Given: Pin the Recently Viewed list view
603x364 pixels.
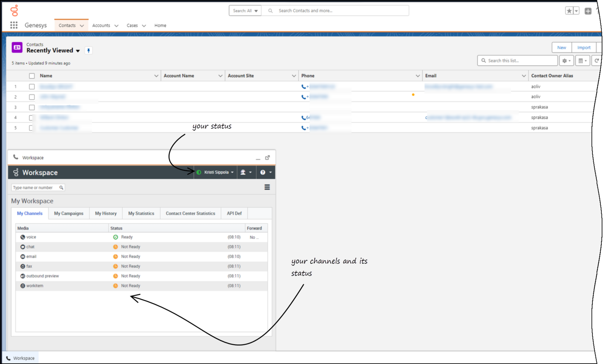Looking at the screenshot, I should pos(89,50).
